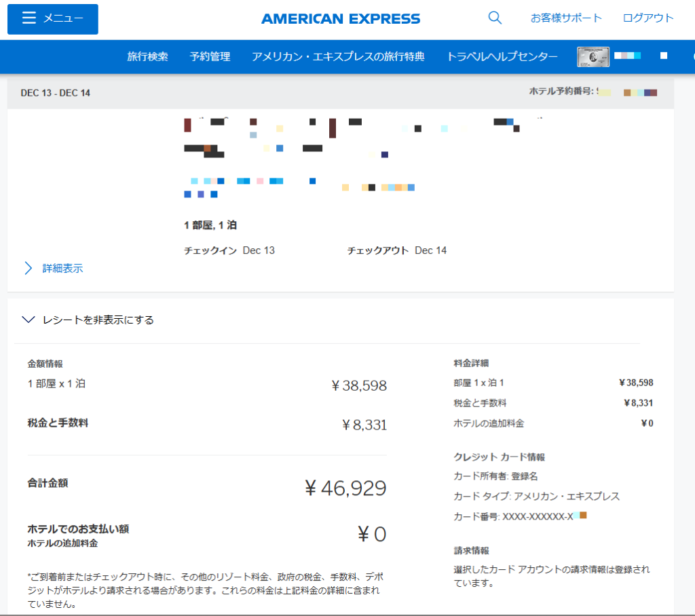The image size is (695, 616).
Task: Click the クレジット カード情報 heading
Action: tap(499, 457)
